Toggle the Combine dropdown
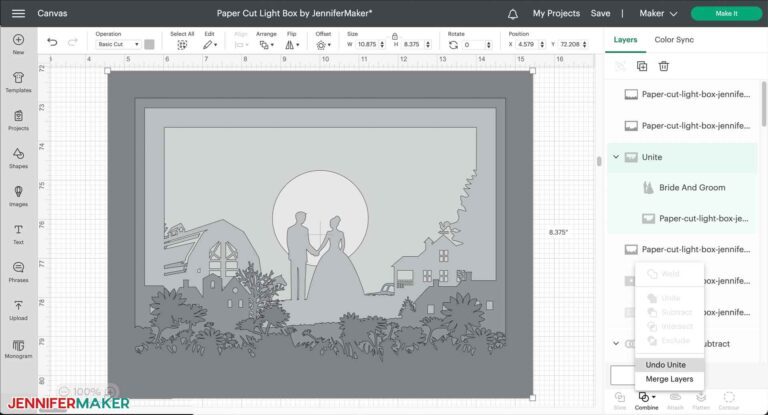 click(647, 400)
